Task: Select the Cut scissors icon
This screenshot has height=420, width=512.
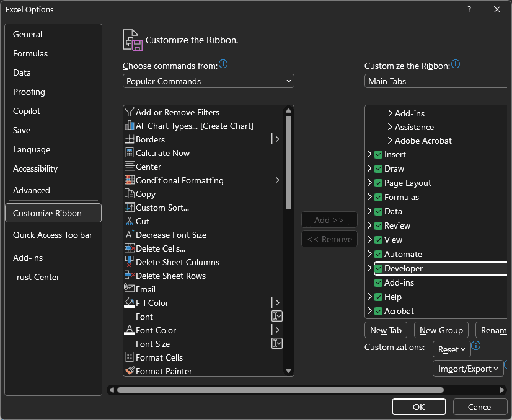Action: [x=130, y=221]
